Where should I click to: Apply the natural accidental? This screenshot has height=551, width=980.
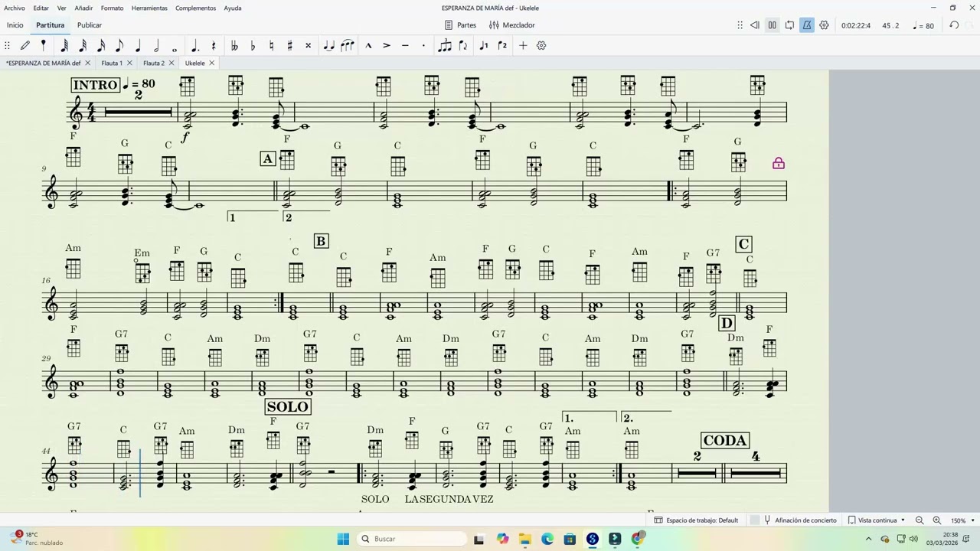[271, 46]
